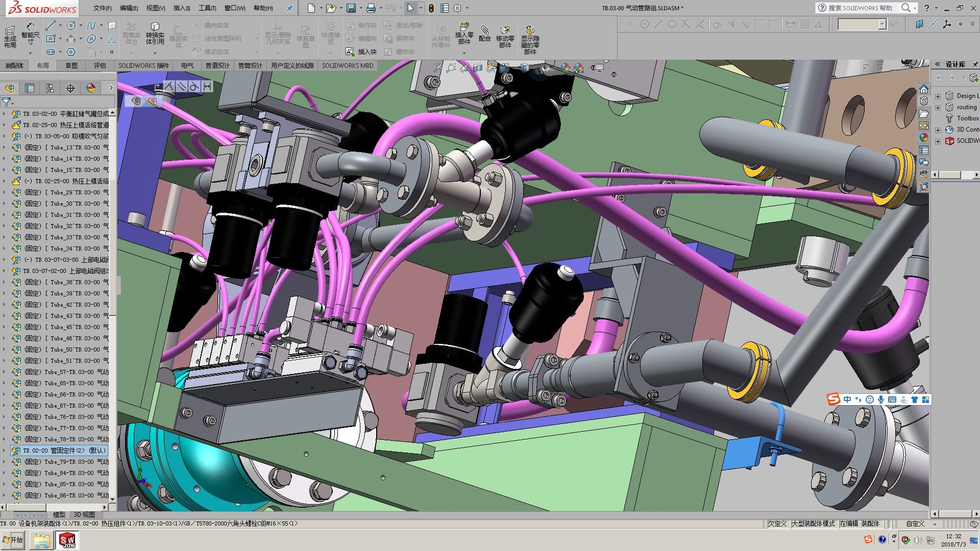The width and height of the screenshot is (980, 551).
Task: Open the DisplayManager color-ball tab
Action: 91,88
